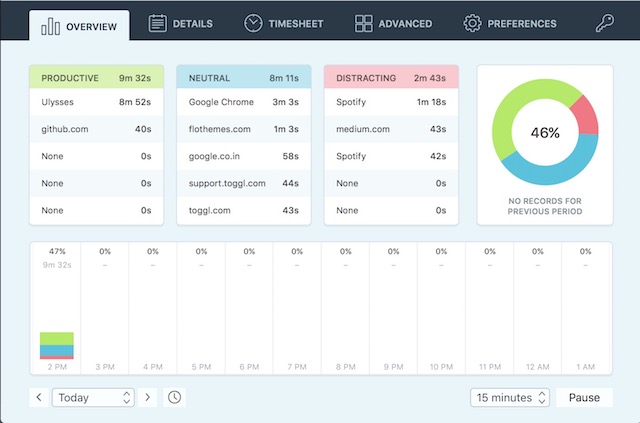Click the 2 PM stacked bar
The width and height of the screenshot is (640, 423).
coord(56,345)
